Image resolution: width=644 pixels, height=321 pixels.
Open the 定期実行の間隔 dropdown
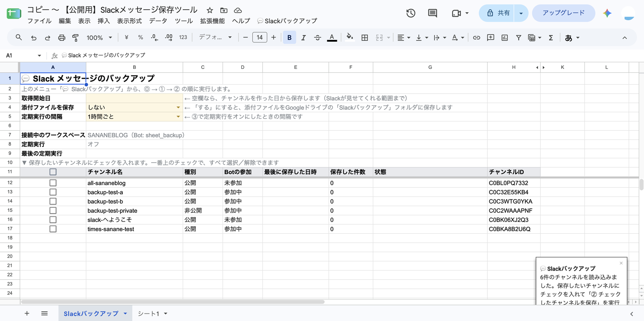178,117
